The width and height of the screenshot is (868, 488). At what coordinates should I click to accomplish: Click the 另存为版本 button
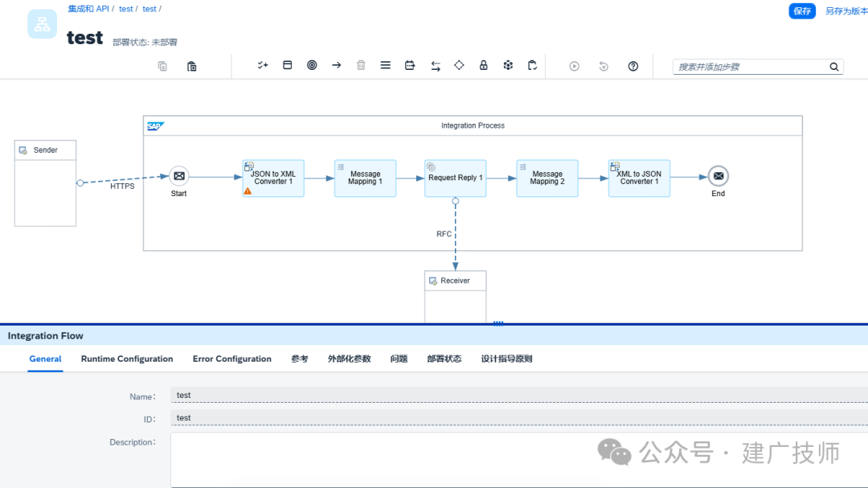click(x=846, y=11)
